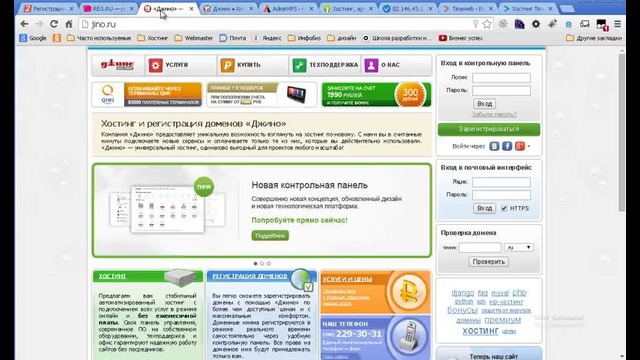Click the Проверить domain button
640x360 pixels.
click(x=489, y=262)
